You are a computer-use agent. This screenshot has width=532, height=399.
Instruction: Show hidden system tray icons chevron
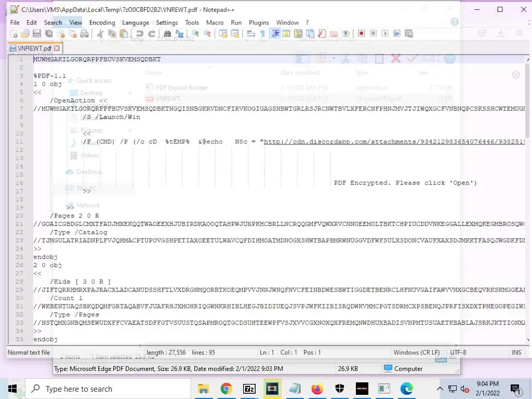[440, 389]
